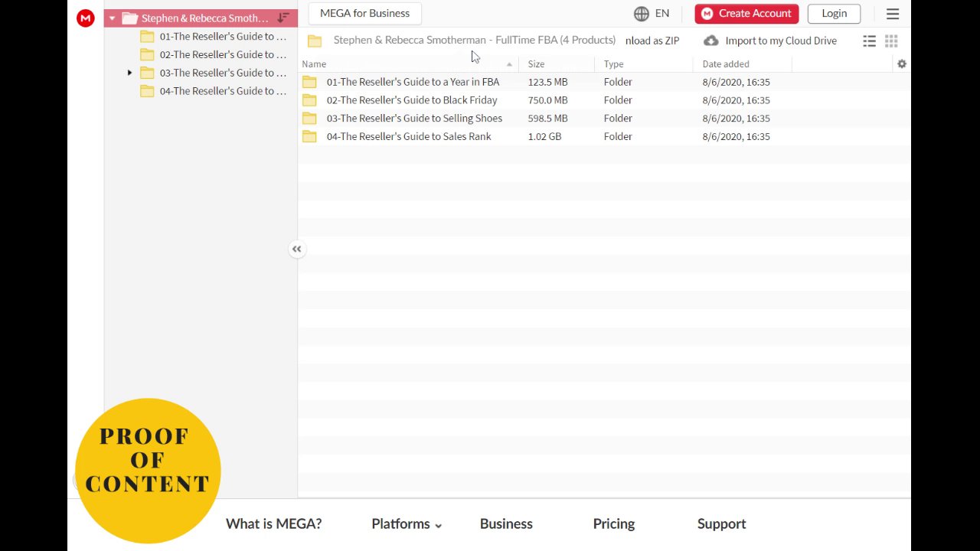Open folder 03-The Reseller's Guide to Selling Shoes

pos(414,119)
